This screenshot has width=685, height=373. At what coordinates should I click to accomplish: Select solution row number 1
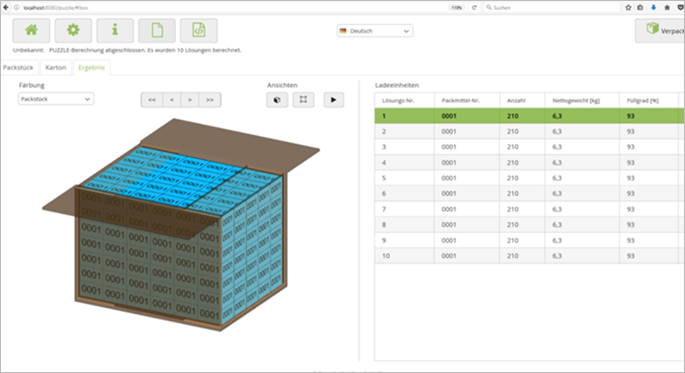[x=529, y=116]
